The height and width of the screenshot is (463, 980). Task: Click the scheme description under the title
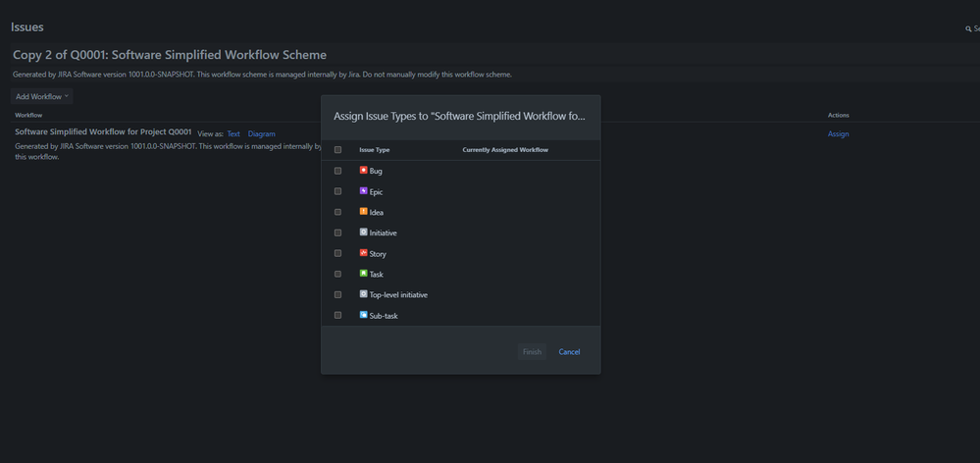pyautogui.click(x=262, y=75)
